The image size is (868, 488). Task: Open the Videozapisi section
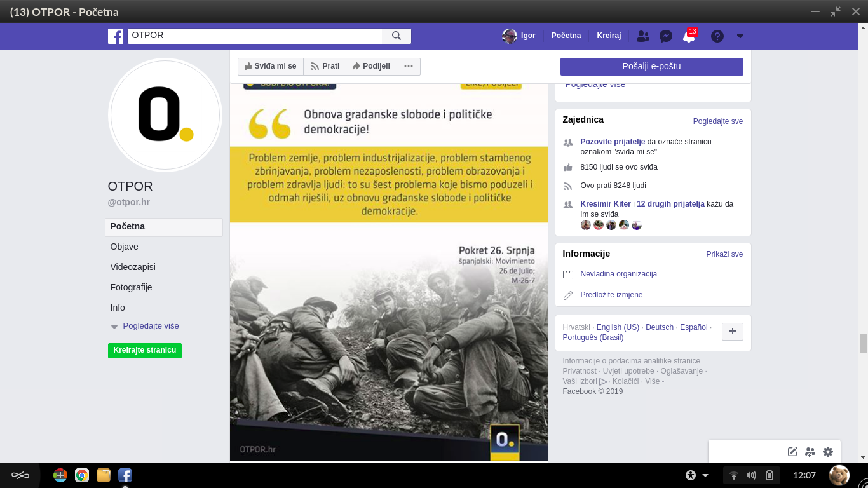pos(134,267)
